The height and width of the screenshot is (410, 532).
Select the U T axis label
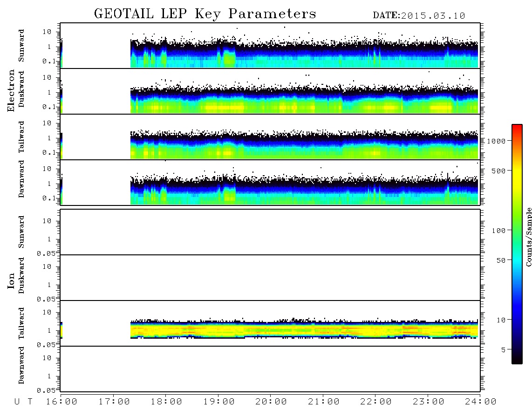tap(23, 402)
